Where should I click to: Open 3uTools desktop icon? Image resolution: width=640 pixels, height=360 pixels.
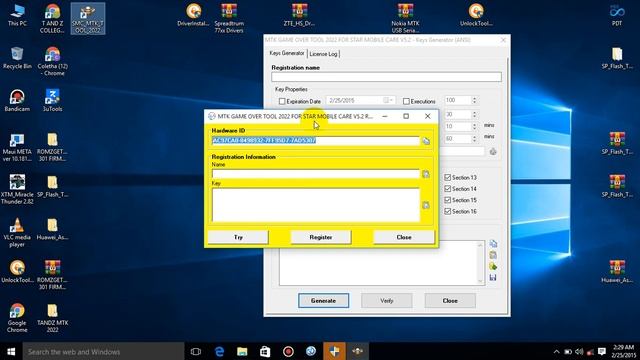[52, 100]
